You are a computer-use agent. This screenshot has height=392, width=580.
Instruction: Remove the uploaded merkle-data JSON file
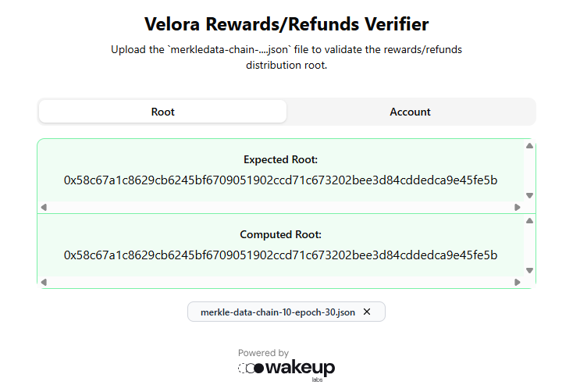[x=367, y=312]
